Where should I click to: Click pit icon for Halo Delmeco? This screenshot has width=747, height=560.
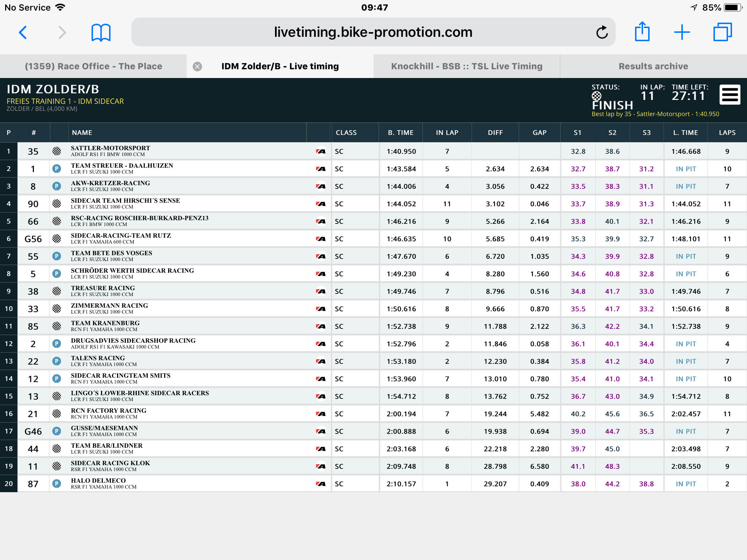pyautogui.click(x=57, y=483)
